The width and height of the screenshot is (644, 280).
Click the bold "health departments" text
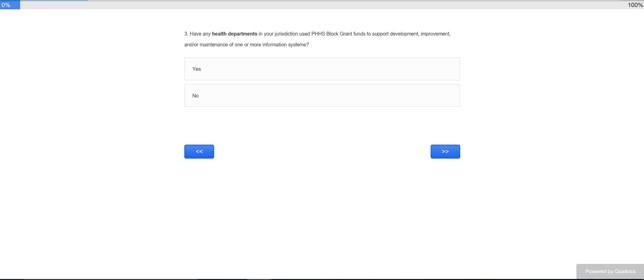(x=234, y=34)
